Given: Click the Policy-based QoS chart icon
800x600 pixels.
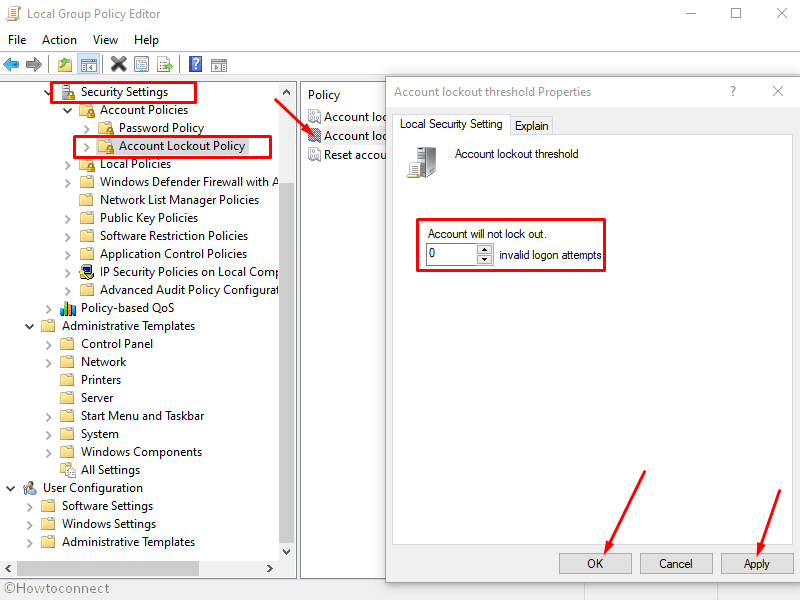Looking at the screenshot, I should 68,308.
